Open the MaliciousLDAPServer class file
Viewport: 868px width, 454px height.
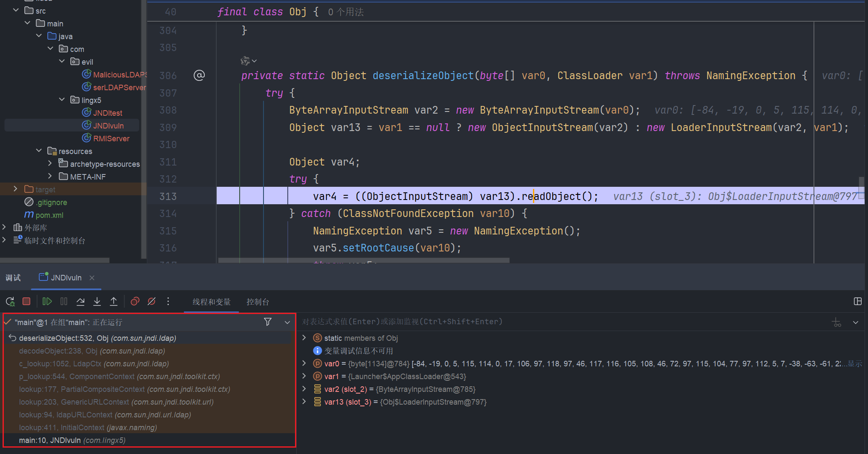[x=114, y=74]
